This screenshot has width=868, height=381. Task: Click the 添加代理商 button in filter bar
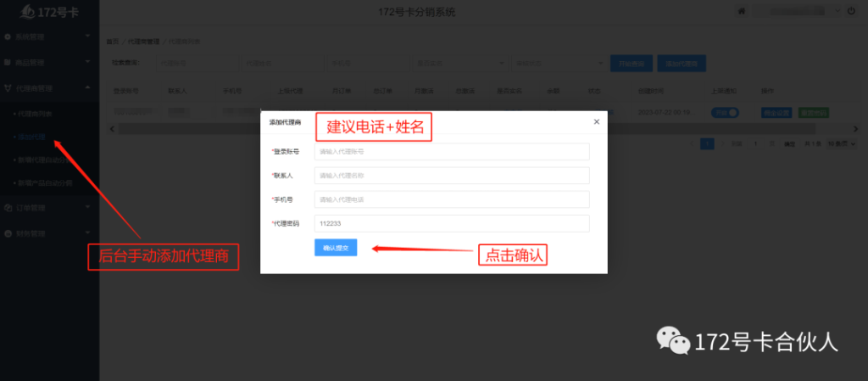pyautogui.click(x=682, y=63)
